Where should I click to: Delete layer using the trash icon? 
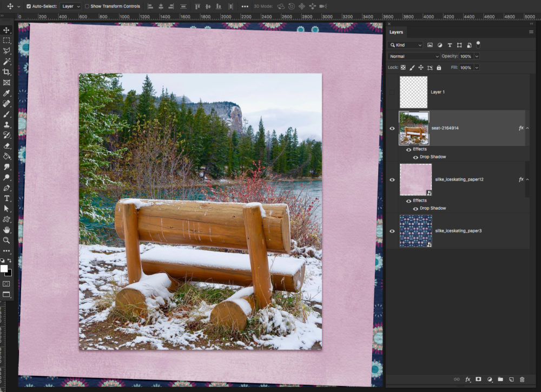(522, 380)
